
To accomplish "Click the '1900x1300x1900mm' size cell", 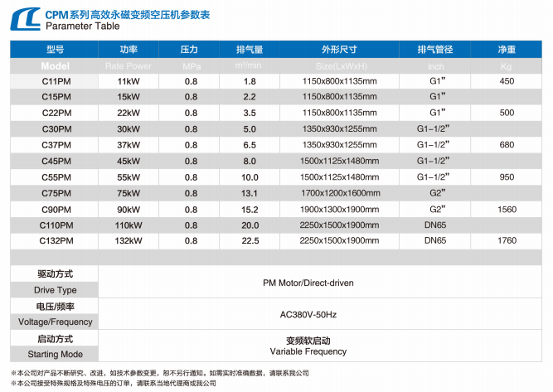I will click(x=339, y=210).
